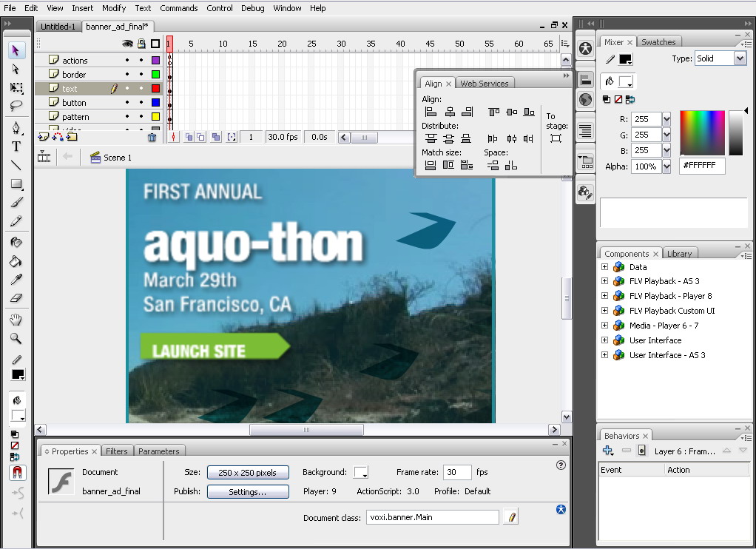
Task: Open the G value dropdown arrow
Action: tap(666, 135)
